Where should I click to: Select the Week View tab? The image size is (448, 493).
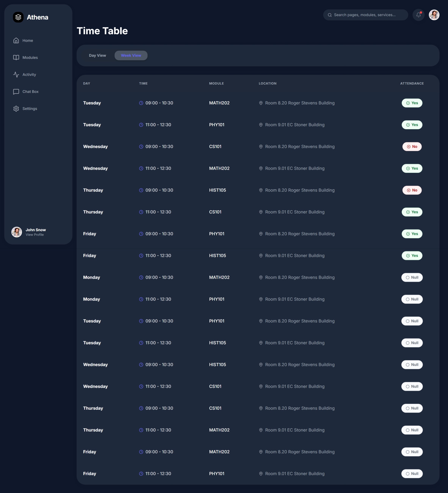[131, 56]
